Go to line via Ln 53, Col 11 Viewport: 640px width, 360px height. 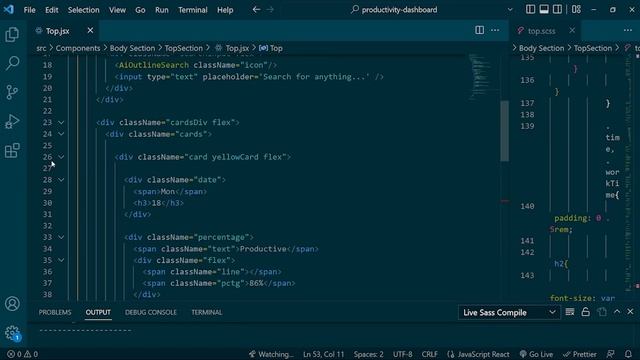pos(323,354)
